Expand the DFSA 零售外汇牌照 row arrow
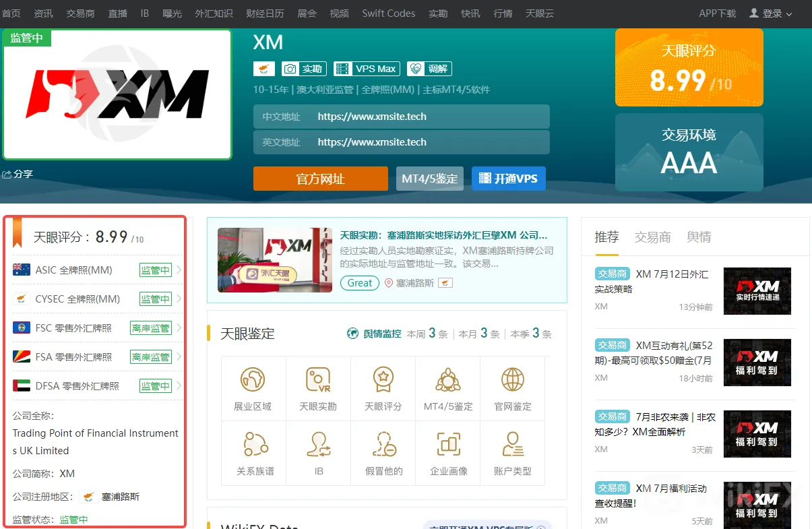Screen dimensions: 812x529 coord(179,386)
